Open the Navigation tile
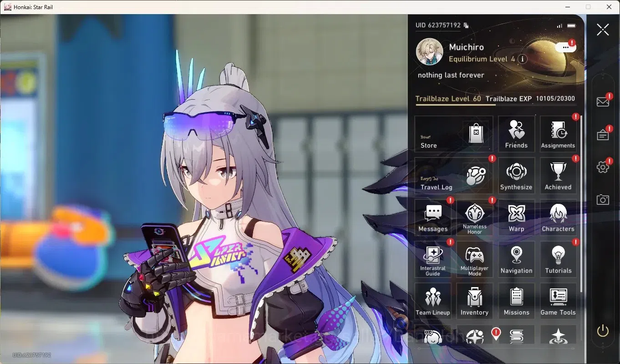Viewport: 620px width, 364px height. click(516, 259)
